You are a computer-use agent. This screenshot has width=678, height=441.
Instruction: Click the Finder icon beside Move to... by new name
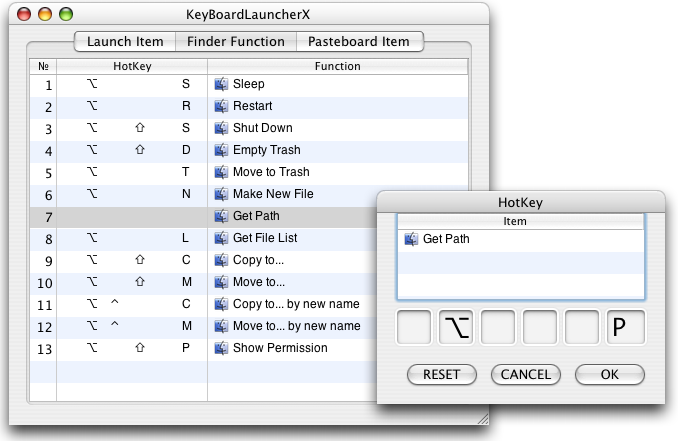(x=221, y=326)
